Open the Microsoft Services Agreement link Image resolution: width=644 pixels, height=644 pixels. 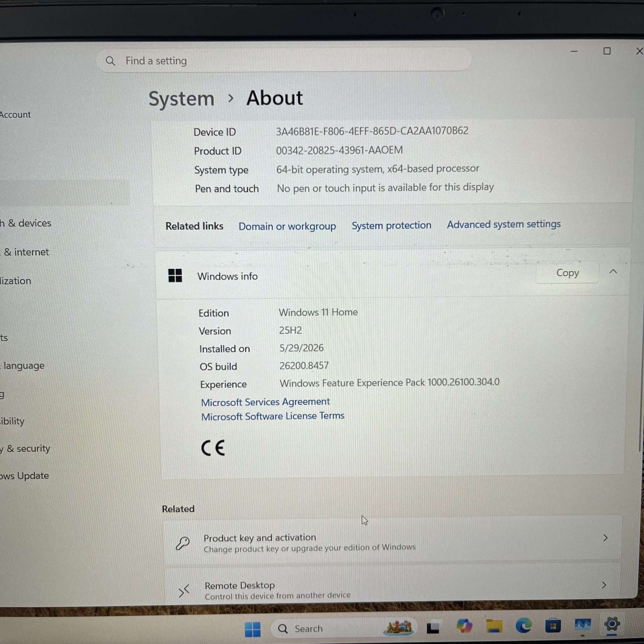point(265,402)
